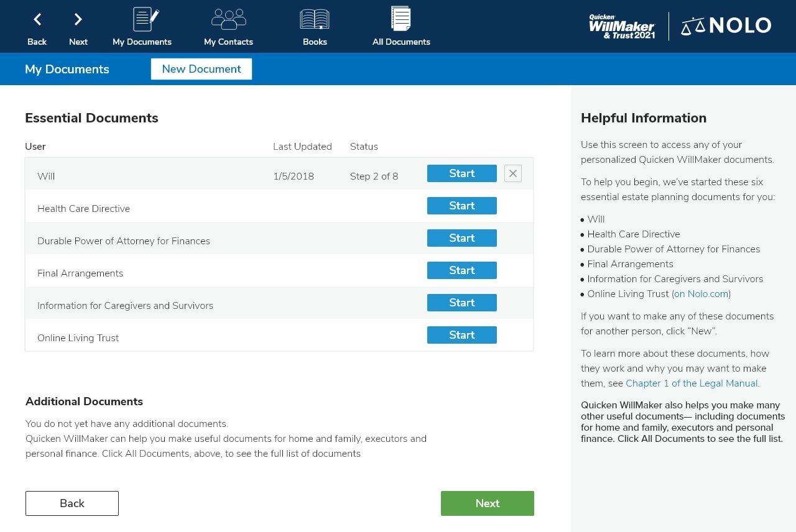Click the Quicken WillMaker & Trust logo

pyautogui.click(x=621, y=27)
